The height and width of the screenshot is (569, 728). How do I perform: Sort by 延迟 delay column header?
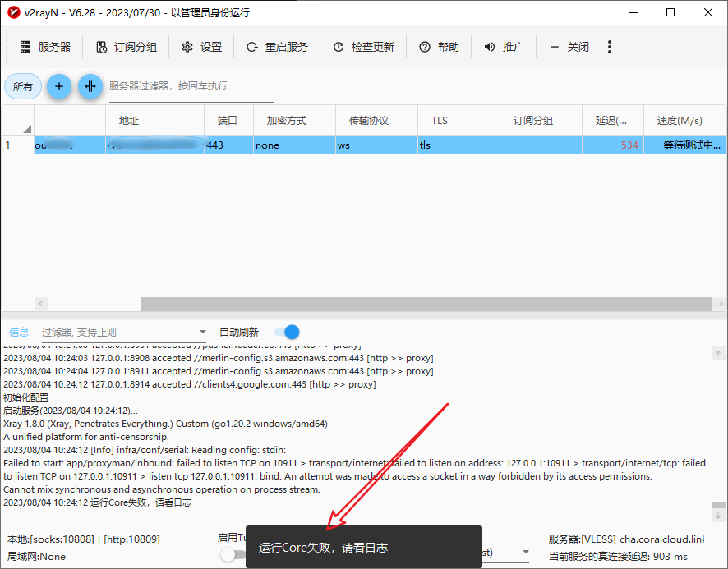coord(612,121)
